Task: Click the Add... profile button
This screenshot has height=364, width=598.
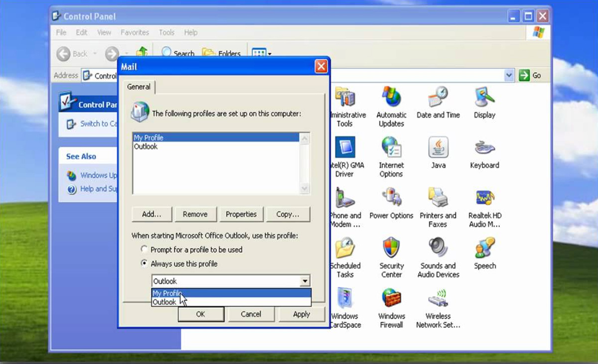Action: [151, 214]
